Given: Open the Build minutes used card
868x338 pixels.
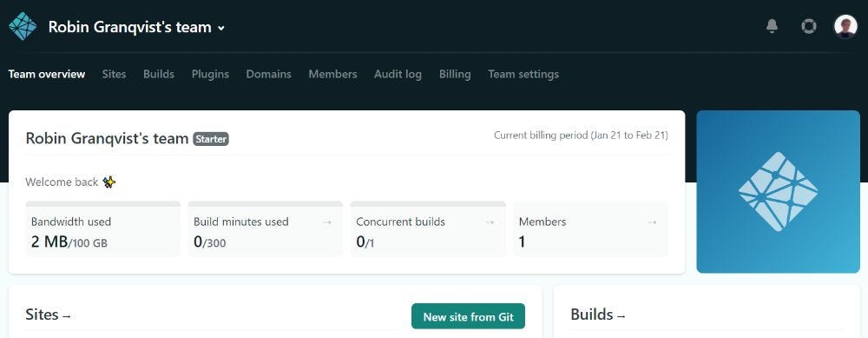Looking at the screenshot, I should [265, 229].
